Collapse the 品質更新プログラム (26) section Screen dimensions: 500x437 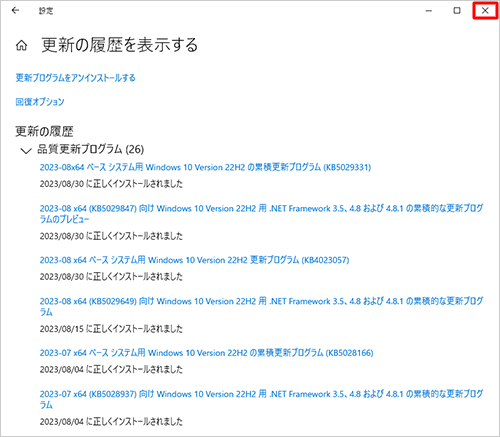[x=26, y=151]
